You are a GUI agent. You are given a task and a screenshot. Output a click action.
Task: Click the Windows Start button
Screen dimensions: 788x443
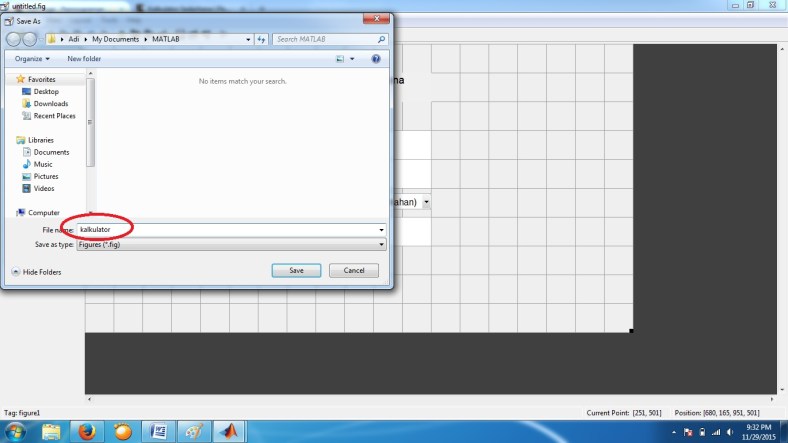(17, 431)
